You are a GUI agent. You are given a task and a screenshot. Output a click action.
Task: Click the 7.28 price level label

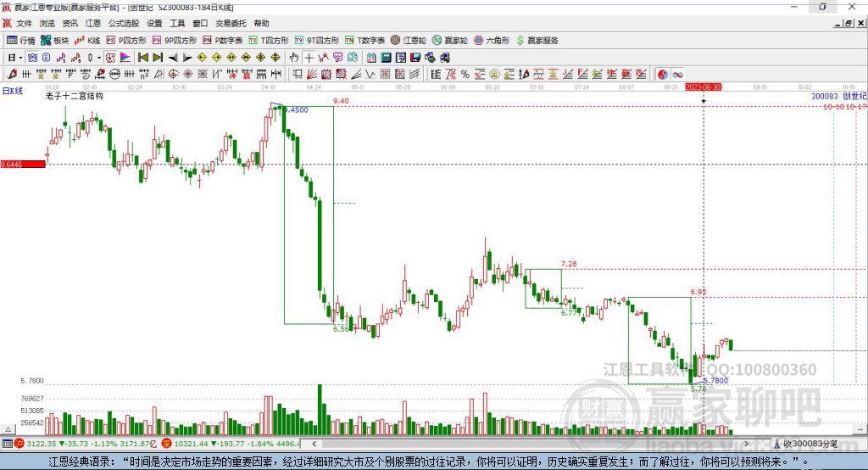pyautogui.click(x=569, y=264)
